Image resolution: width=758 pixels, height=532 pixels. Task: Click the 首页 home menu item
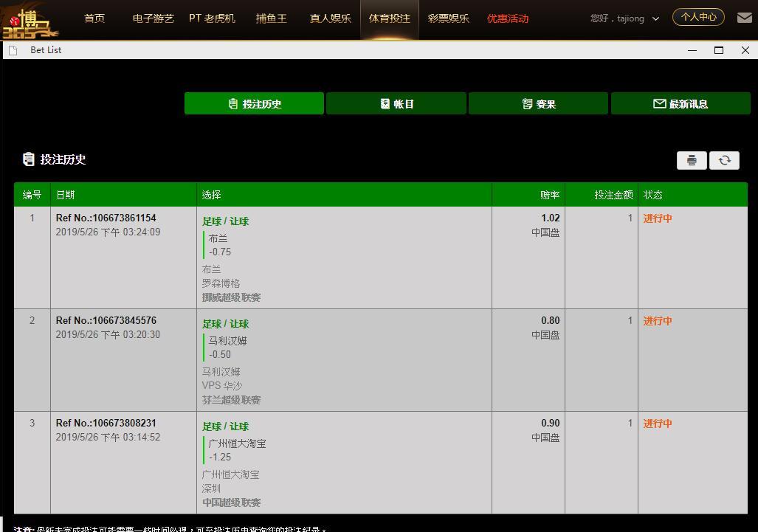[94, 18]
